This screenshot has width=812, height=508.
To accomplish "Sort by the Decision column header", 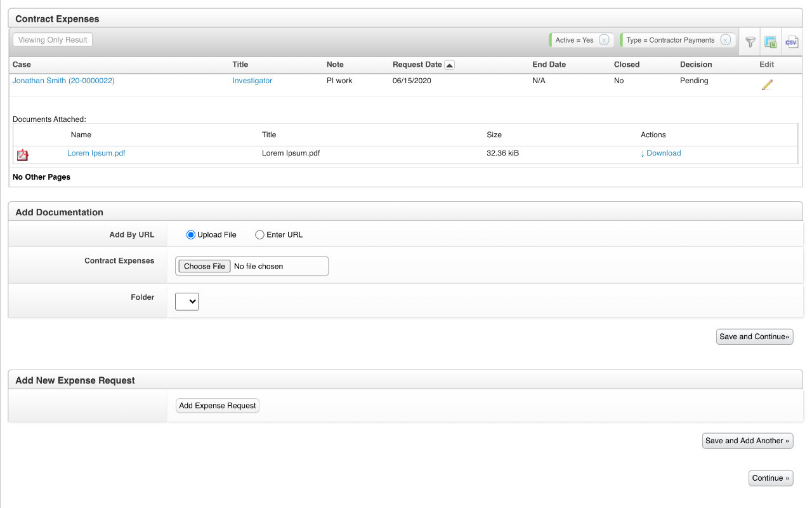I will coord(696,64).
